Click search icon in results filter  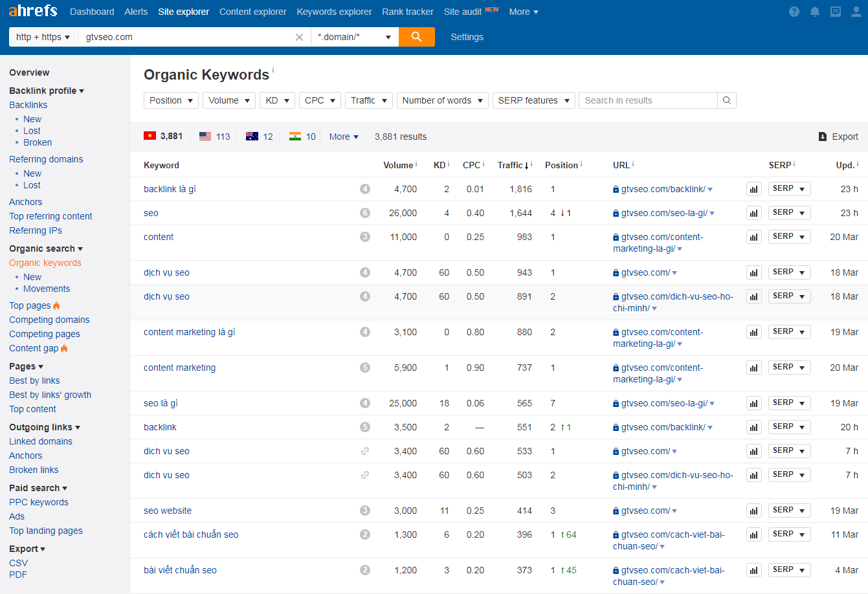tap(727, 100)
